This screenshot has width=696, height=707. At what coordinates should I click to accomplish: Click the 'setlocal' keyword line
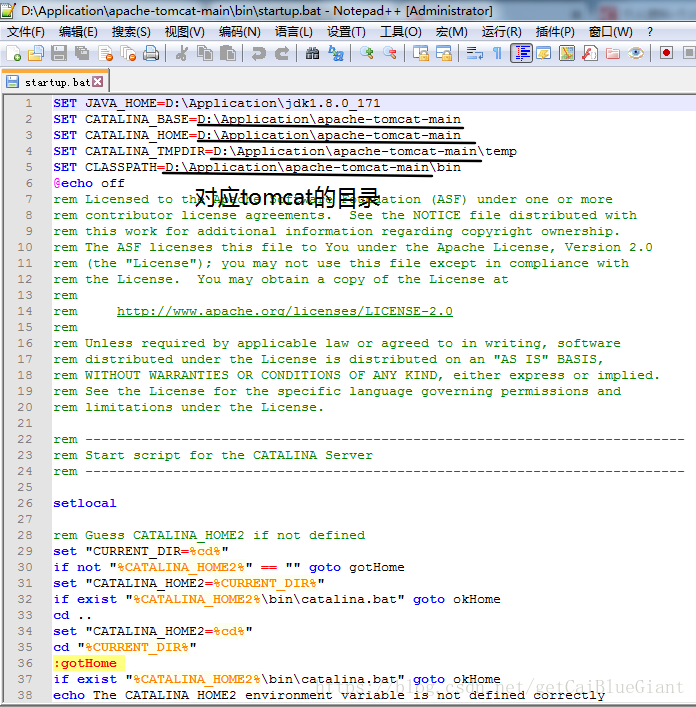[85, 503]
